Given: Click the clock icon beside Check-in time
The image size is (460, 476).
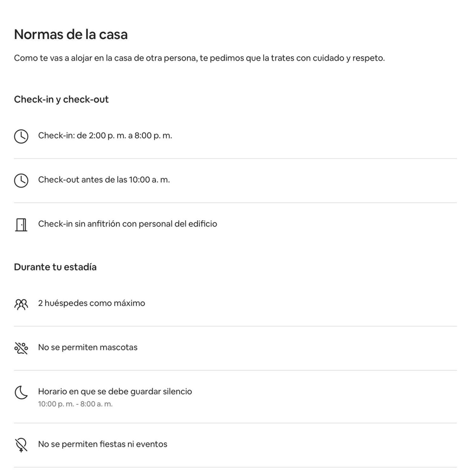Looking at the screenshot, I should coord(21,136).
